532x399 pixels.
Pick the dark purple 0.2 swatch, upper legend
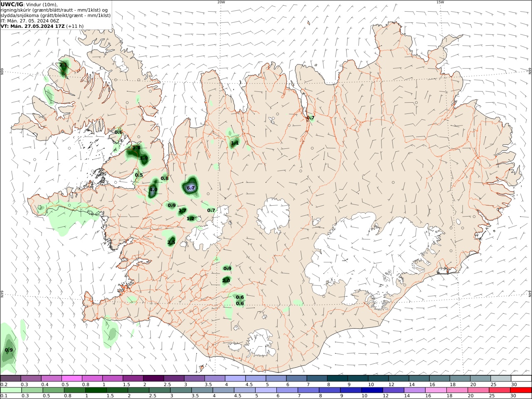(x=10, y=378)
